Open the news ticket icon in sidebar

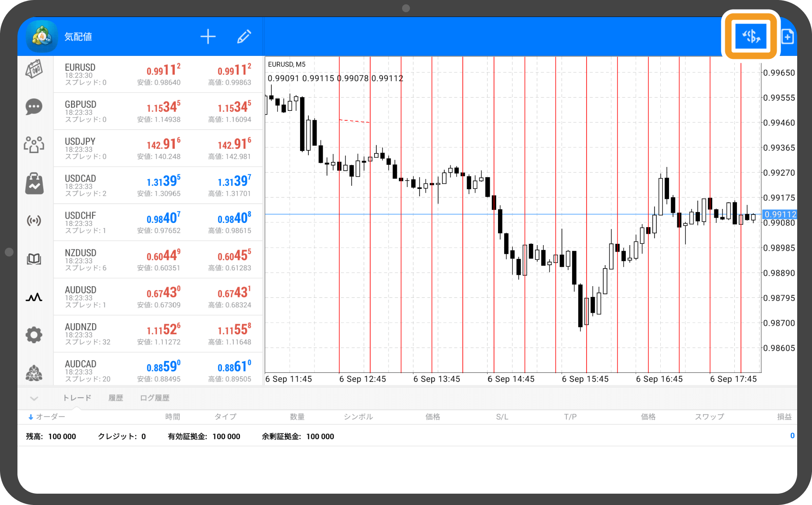[34, 69]
